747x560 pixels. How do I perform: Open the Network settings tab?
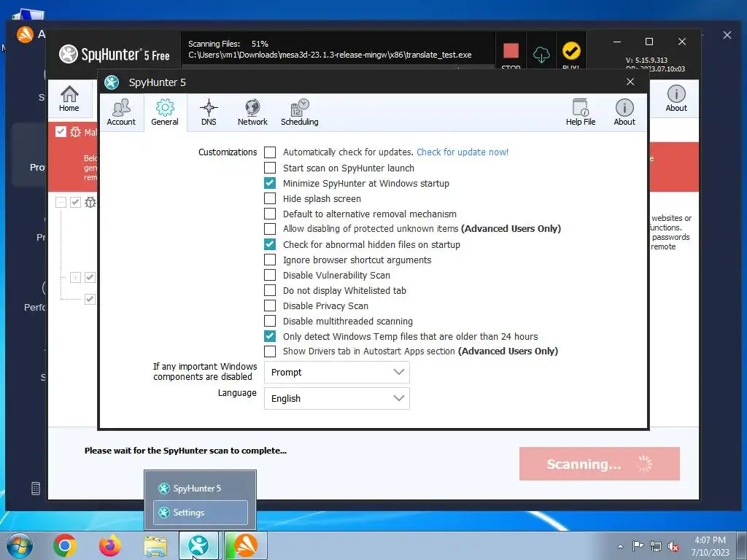[252, 112]
